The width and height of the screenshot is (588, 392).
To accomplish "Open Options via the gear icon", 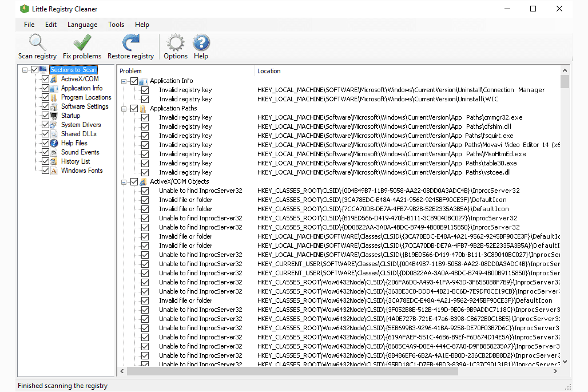I will pos(175,43).
